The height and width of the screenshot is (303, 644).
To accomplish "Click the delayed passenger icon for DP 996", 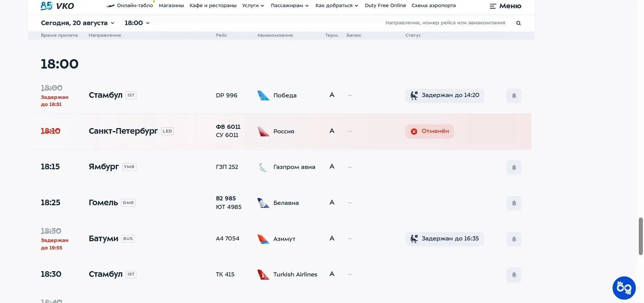I will coord(414,96).
